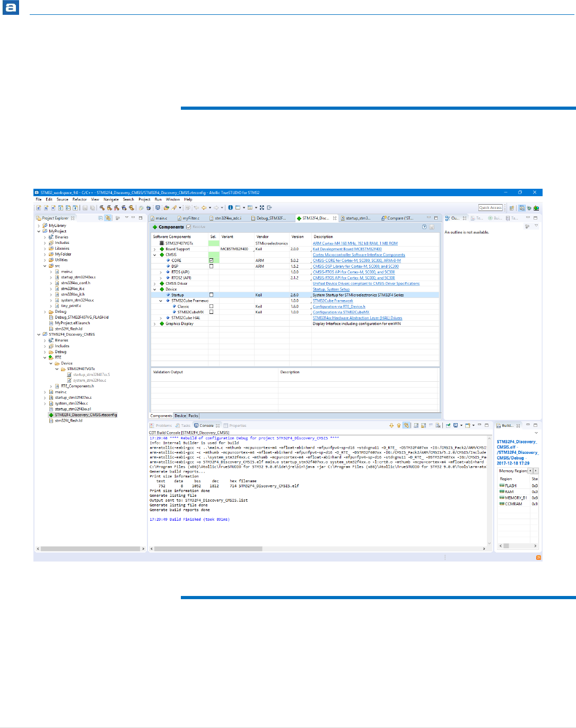This screenshot has height=728, width=576.
Task: Maximize the Project Explorer panel
Action: pyautogui.click(x=141, y=217)
